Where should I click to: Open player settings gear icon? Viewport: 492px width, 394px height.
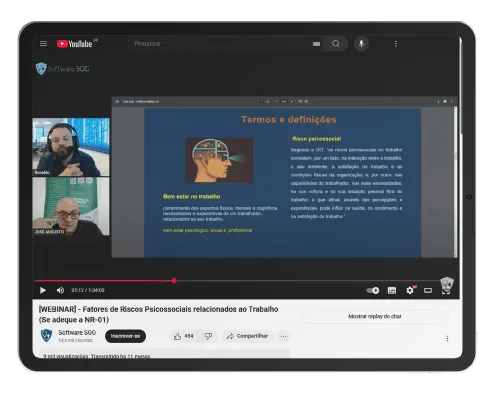(x=410, y=290)
